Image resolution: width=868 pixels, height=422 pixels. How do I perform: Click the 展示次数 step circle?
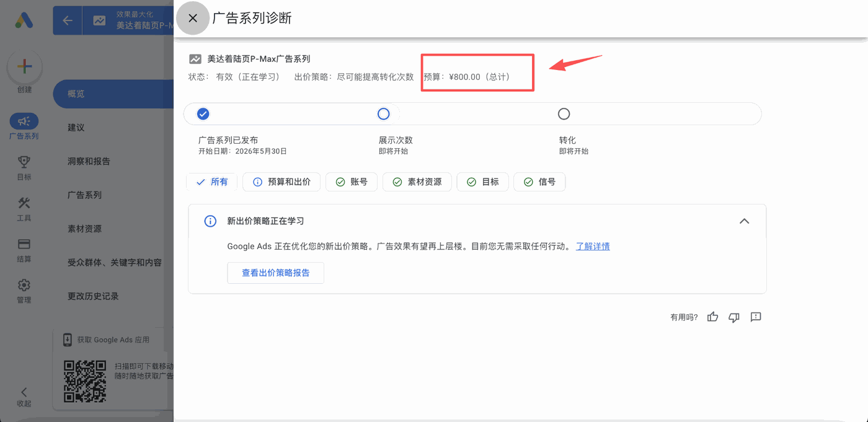383,114
